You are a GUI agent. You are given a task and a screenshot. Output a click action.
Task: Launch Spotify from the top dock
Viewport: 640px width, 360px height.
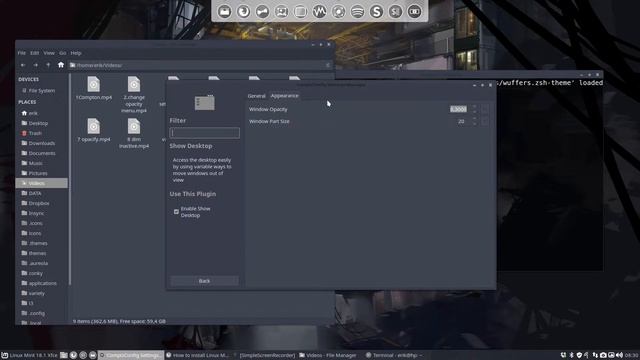[357, 11]
